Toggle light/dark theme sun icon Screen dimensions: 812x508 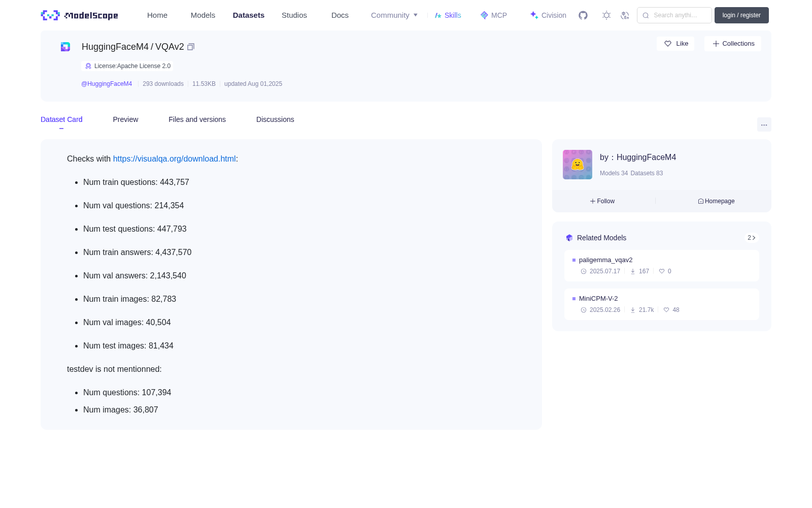point(606,15)
